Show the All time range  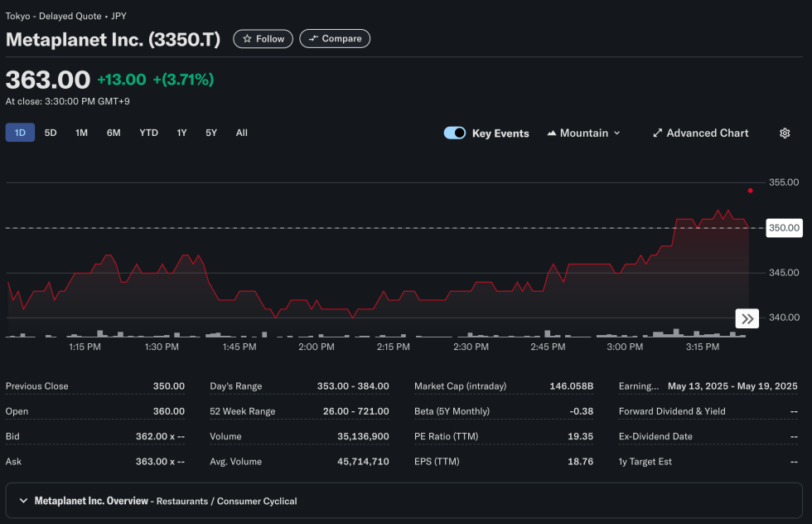241,133
